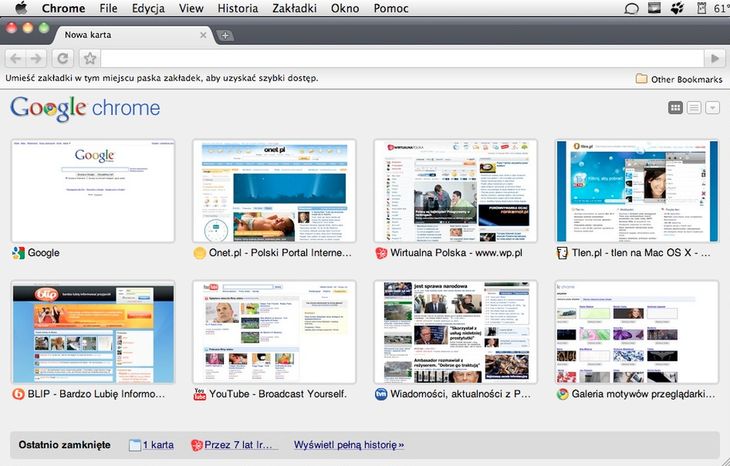The height and width of the screenshot is (466, 730).
Task: Focus the address bar field
Action: click(402, 59)
